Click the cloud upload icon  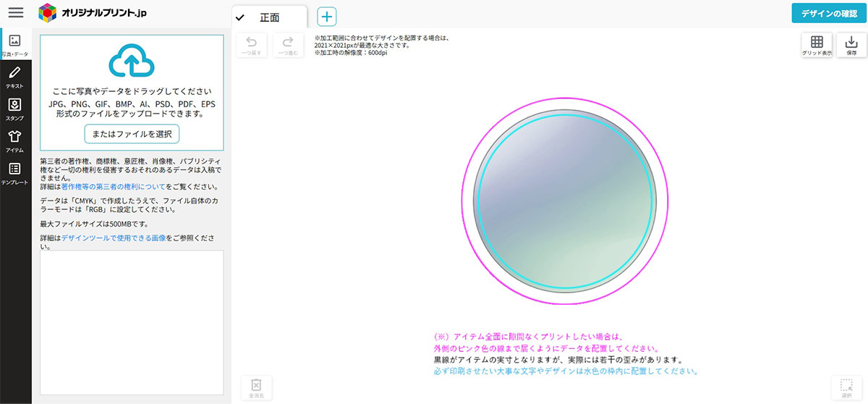pos(132,62)
